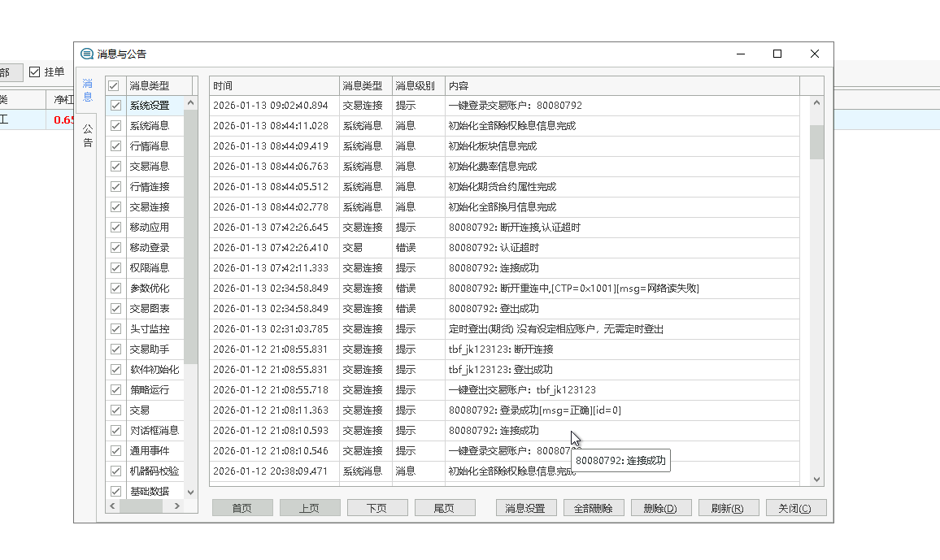Switch to the 公告 tab
This screenshot has width=940, height=560.
click(x=87, y=136)
